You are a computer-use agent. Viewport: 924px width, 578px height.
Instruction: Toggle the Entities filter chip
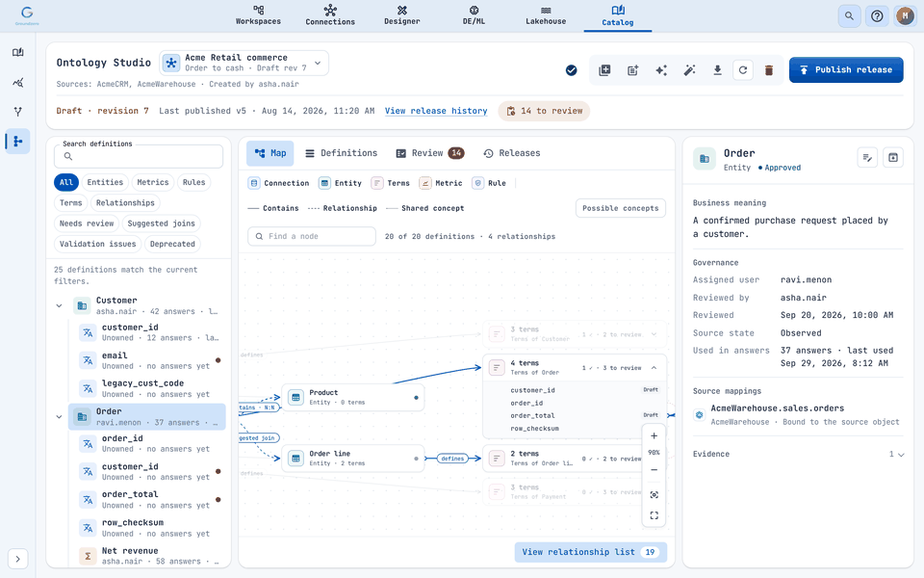[x=105, y=182]
